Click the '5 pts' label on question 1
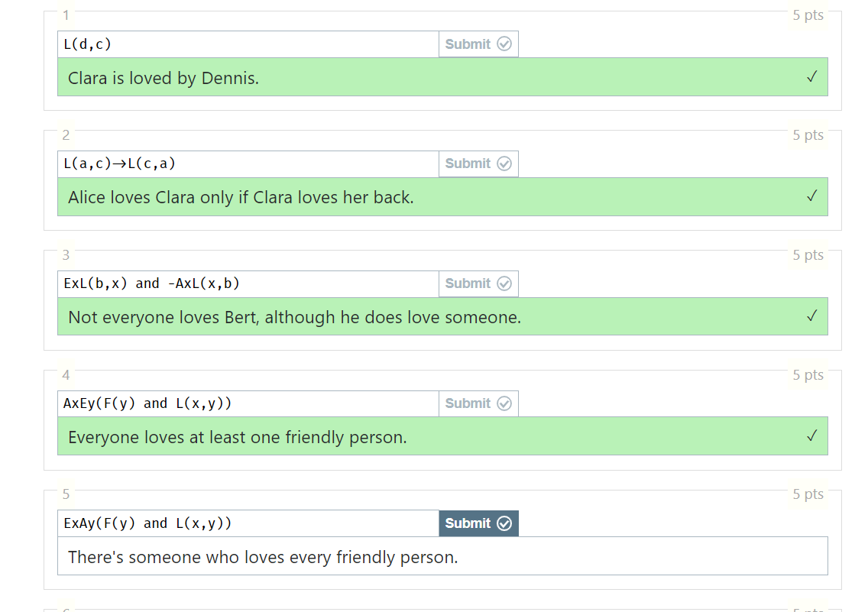 [x=808, y=15]
